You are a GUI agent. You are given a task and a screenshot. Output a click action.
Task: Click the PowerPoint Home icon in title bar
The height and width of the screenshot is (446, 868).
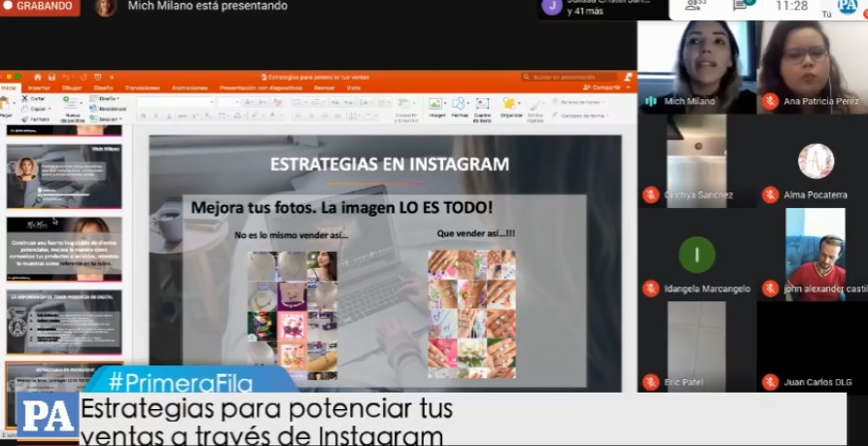click(x=38, y=77)
